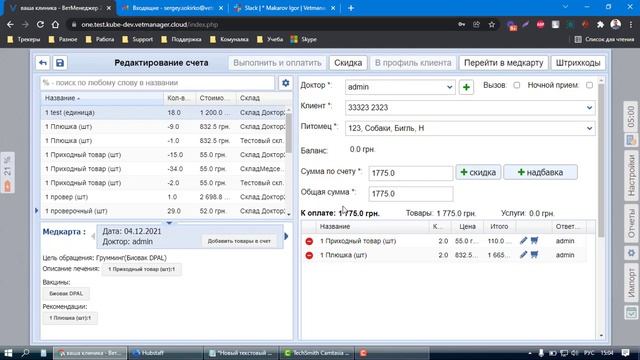Click bottom sidebar checklist icon

(631, 313)
